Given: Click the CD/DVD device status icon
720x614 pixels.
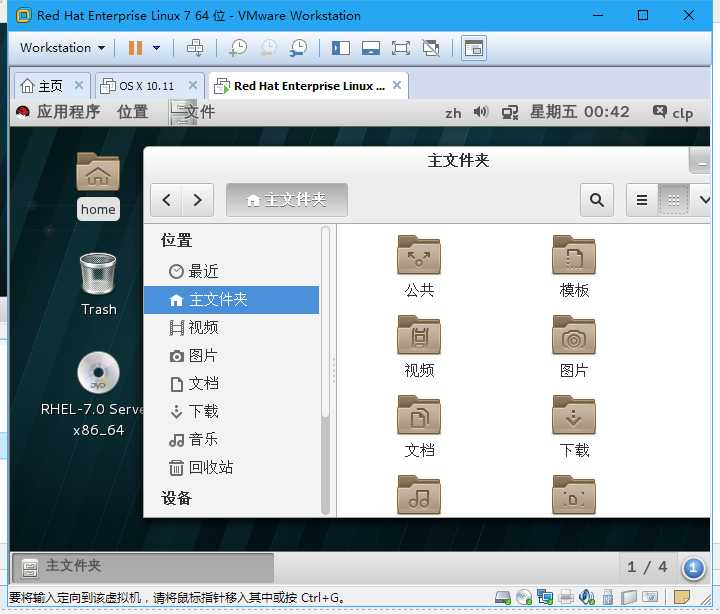Looking at the screenshot, I should (x=523, y=597).
